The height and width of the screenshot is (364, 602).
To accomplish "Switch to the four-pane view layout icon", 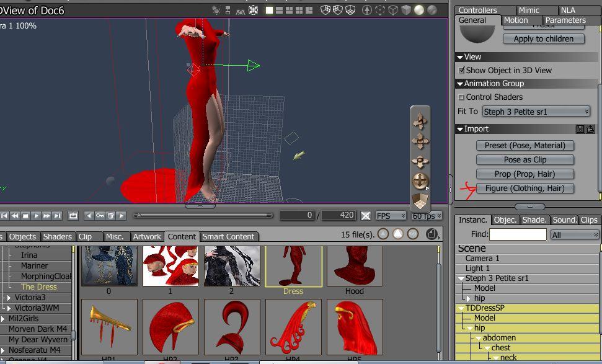I will tap(299, 10).
